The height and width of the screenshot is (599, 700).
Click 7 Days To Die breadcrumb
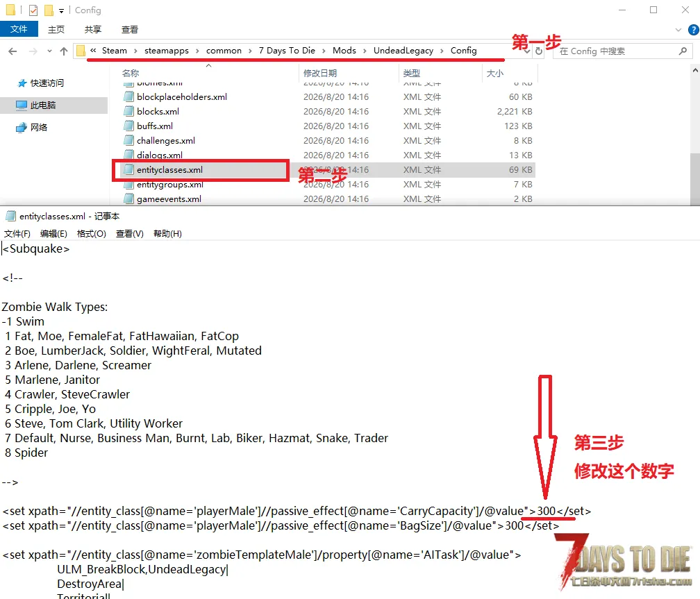(x=287, y=51)
